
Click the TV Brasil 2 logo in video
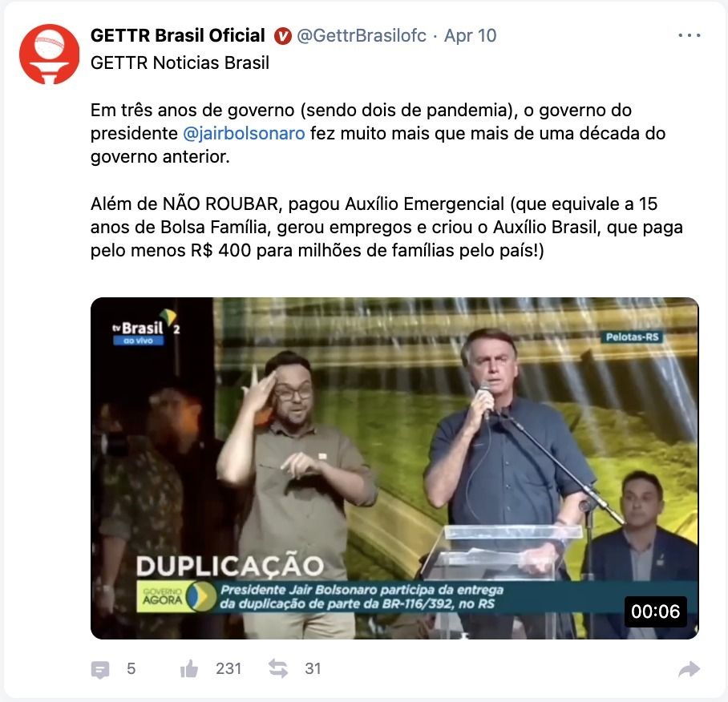[145, 328]
